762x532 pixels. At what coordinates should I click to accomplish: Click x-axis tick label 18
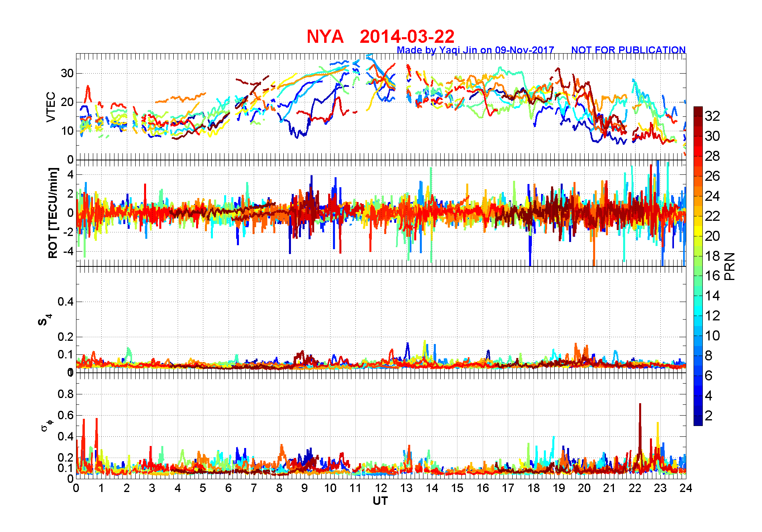[533, 488]
